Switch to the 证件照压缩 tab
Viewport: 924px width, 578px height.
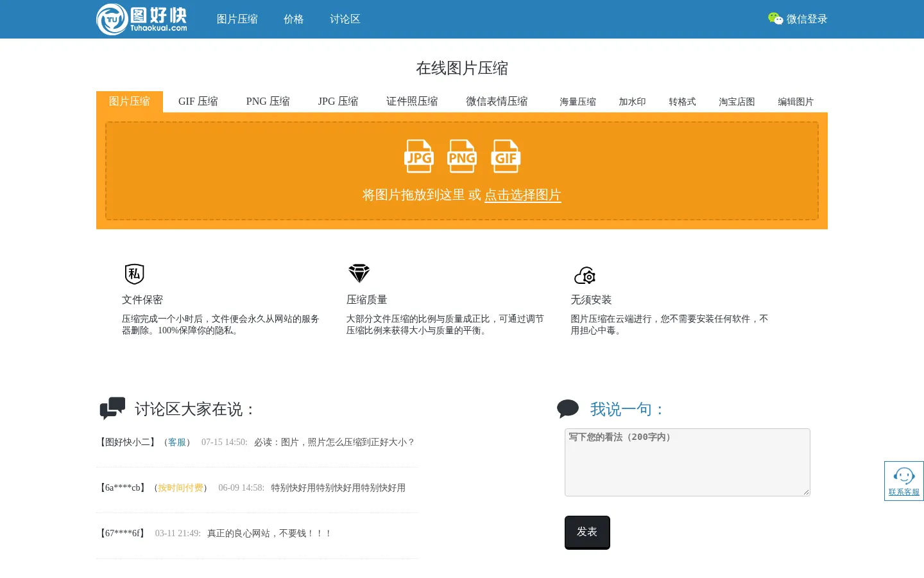tap(412, 101)
